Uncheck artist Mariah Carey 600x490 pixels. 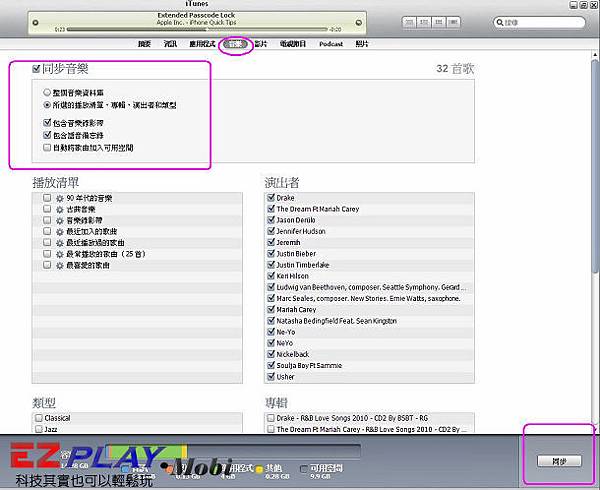[x=271, y=309]
